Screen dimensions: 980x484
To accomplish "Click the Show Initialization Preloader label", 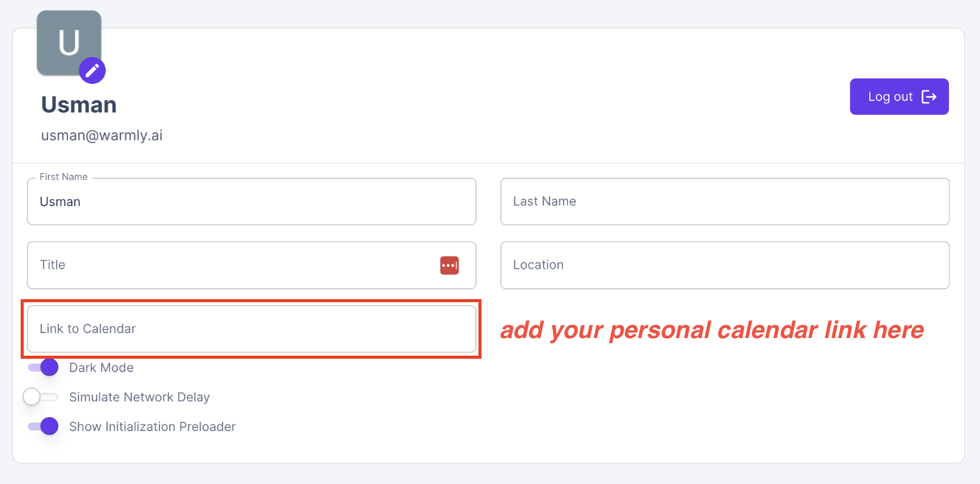I will (152, 427).
